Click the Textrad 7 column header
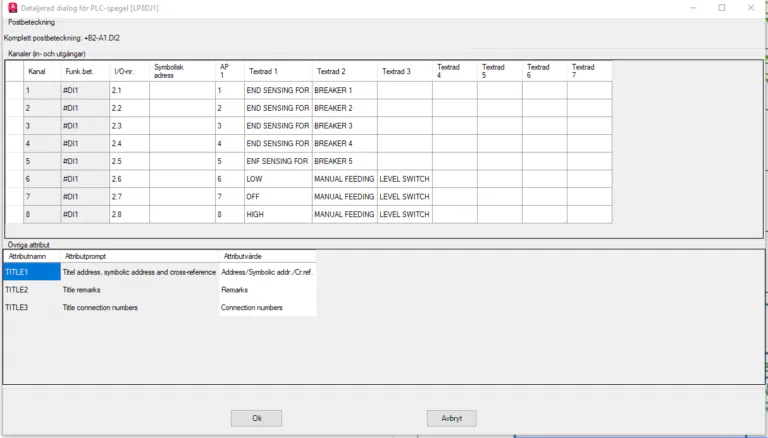This screenshot has height=438, width=768. coord(589,71)
